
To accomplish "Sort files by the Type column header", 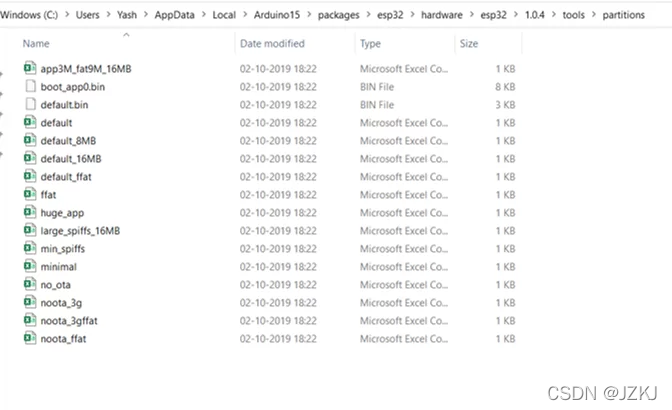I will [370, 44].
